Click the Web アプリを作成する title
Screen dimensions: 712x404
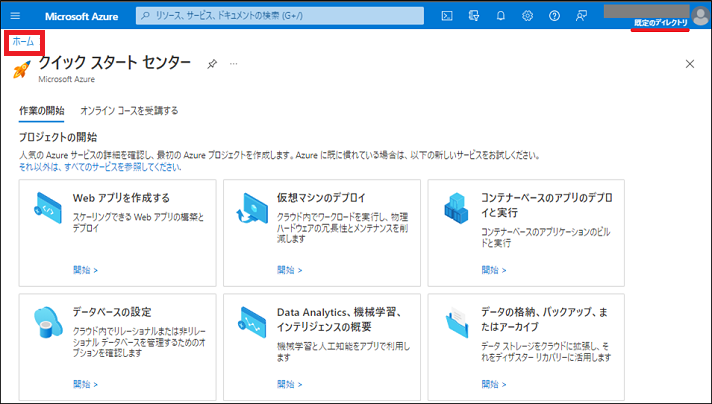(x=121, y=198)
